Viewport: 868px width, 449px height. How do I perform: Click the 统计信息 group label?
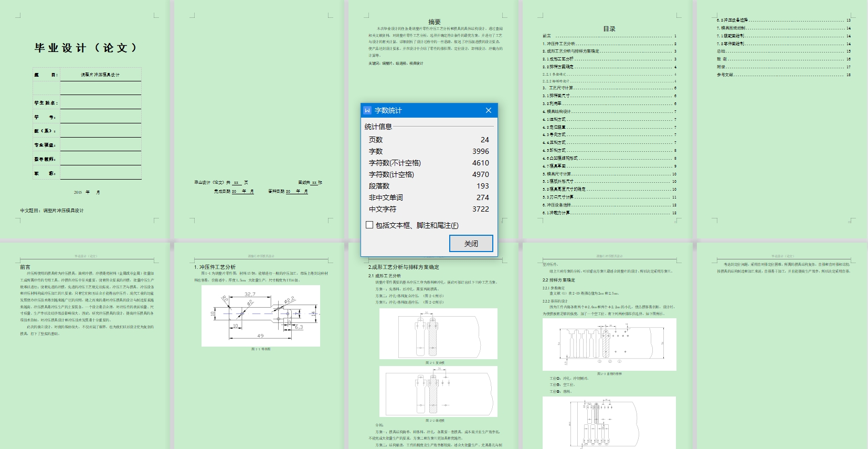pos(378,127)
